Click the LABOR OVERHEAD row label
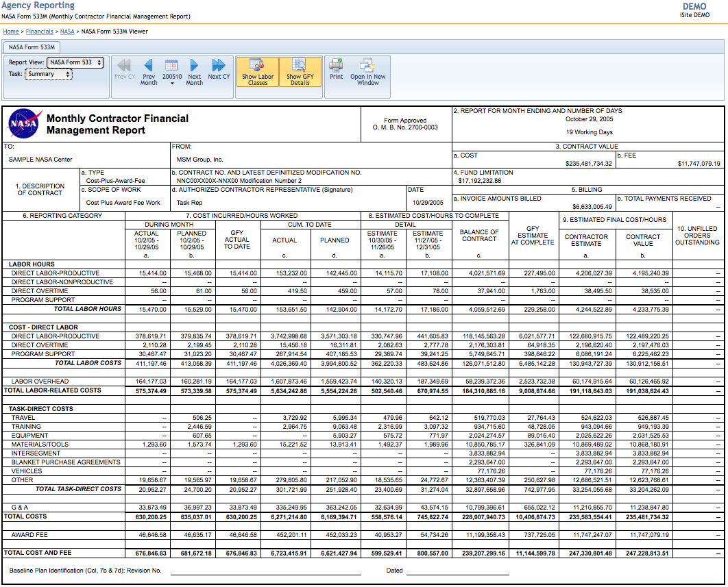Image resolution: width=728 pixels, height=587 pixels. 40,382
